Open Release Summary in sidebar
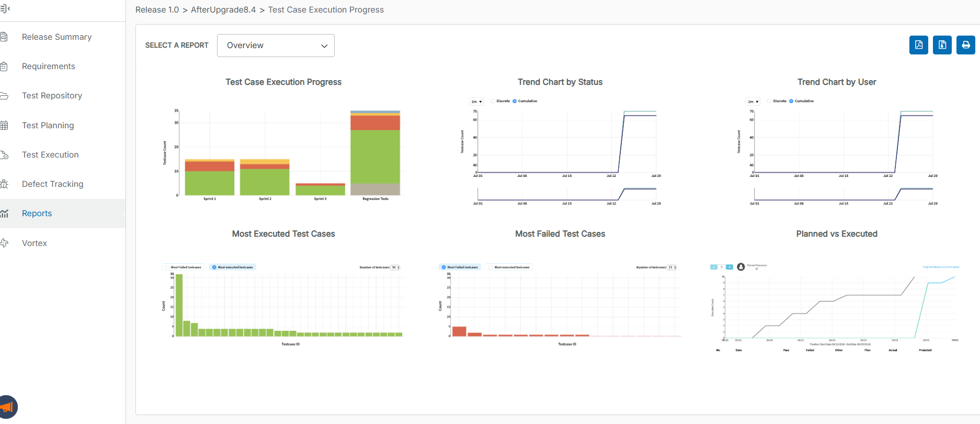Image resolution: width=980 pixels, height=424 pixels. (x=56, y=37)
